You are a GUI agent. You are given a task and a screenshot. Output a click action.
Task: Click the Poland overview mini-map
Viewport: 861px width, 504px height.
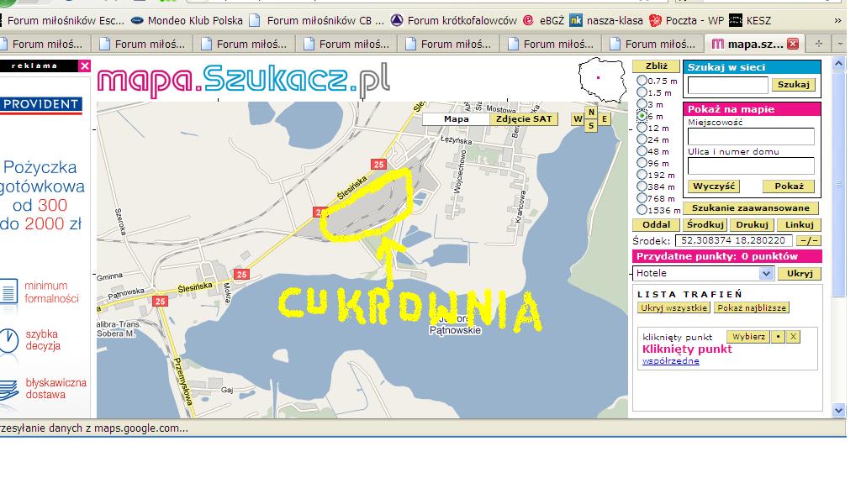(603, 80)
